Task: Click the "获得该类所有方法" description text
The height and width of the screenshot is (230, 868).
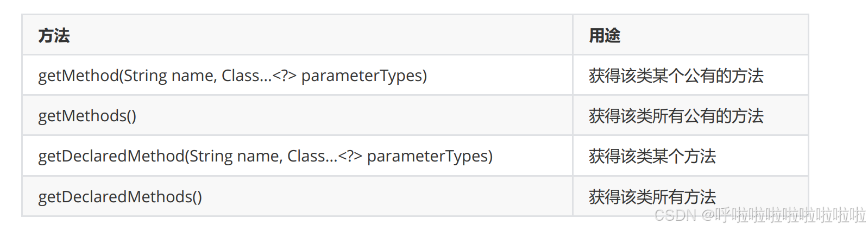Action: [652, 196]
